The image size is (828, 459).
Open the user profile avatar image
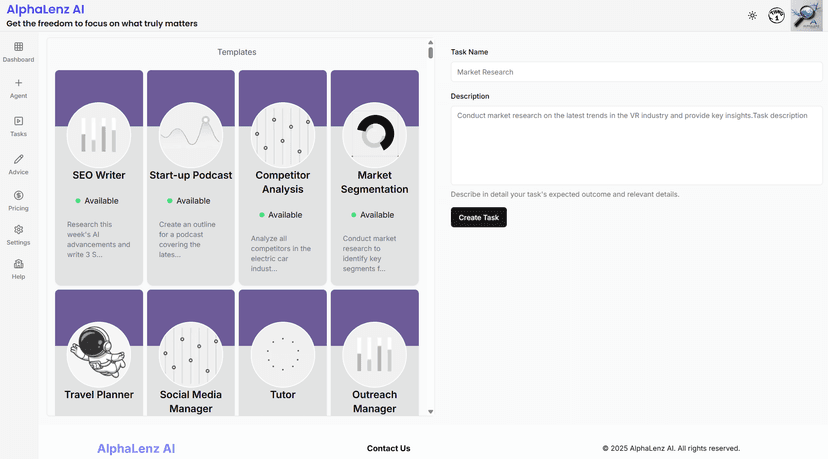pyautogui.click(x=806, y=15)
